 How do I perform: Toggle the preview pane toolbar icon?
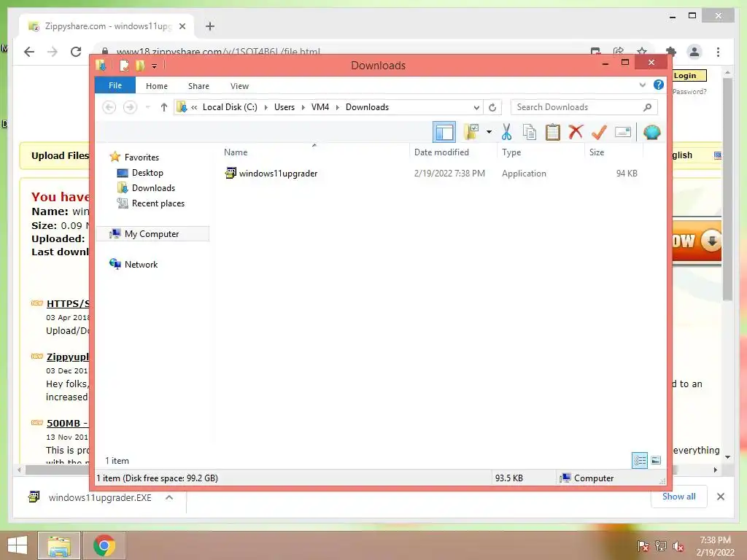click(x=444, y=132)
